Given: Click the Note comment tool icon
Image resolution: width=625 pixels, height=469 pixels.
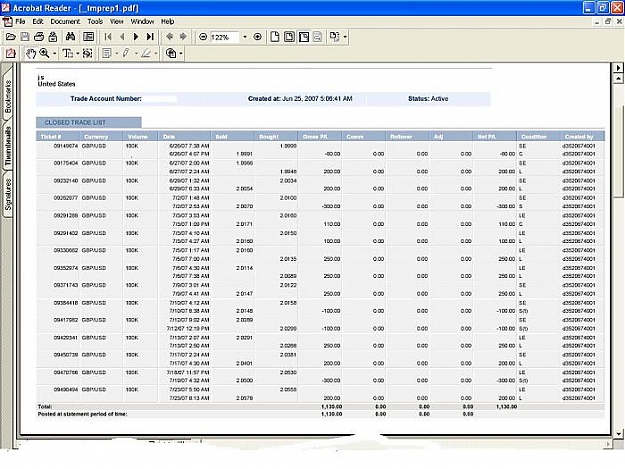Looking at the screenshot, I should point(107,53).
